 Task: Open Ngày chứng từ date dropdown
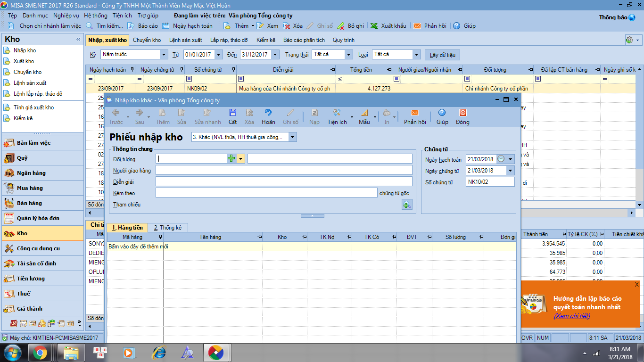510,170
